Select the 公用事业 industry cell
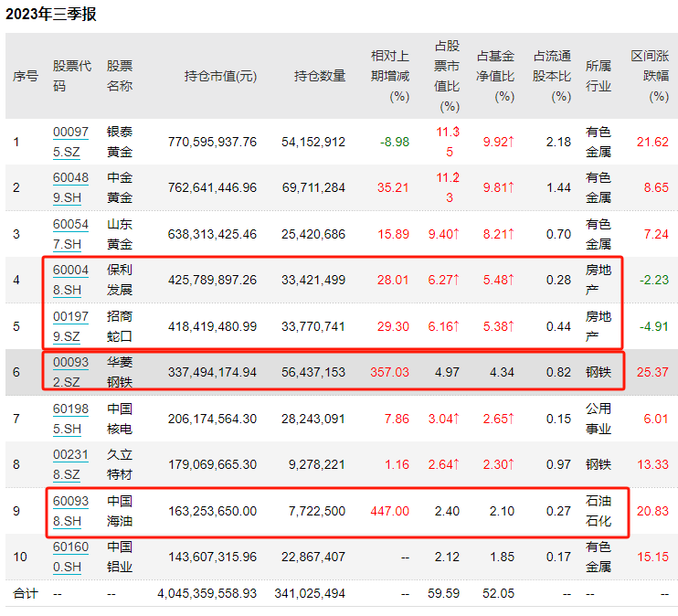Viewport: 678px width, 616px height. tap(599, 419)
